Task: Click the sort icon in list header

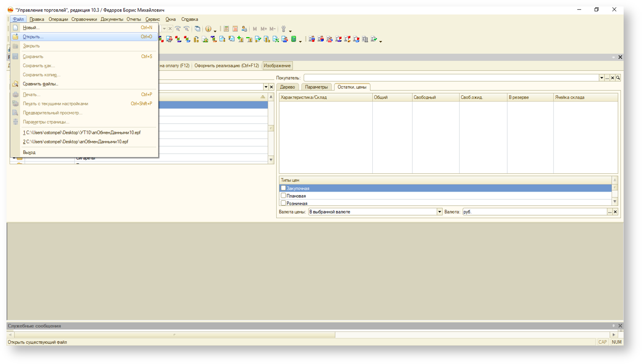Action: pyautogui.click(x=263, y=97)
